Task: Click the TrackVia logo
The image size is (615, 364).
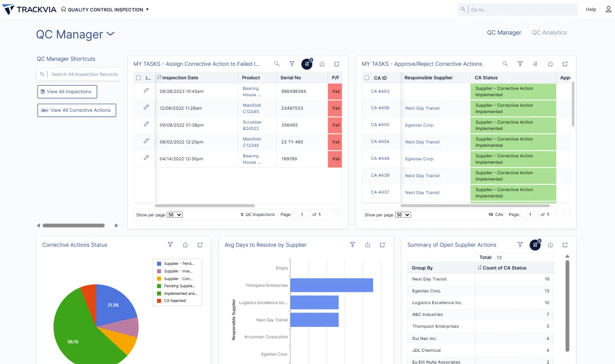Action: [30, 9]
